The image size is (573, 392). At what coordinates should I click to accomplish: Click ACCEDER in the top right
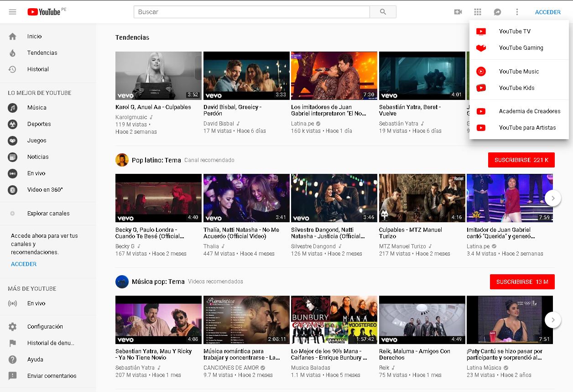click(547, 12)
